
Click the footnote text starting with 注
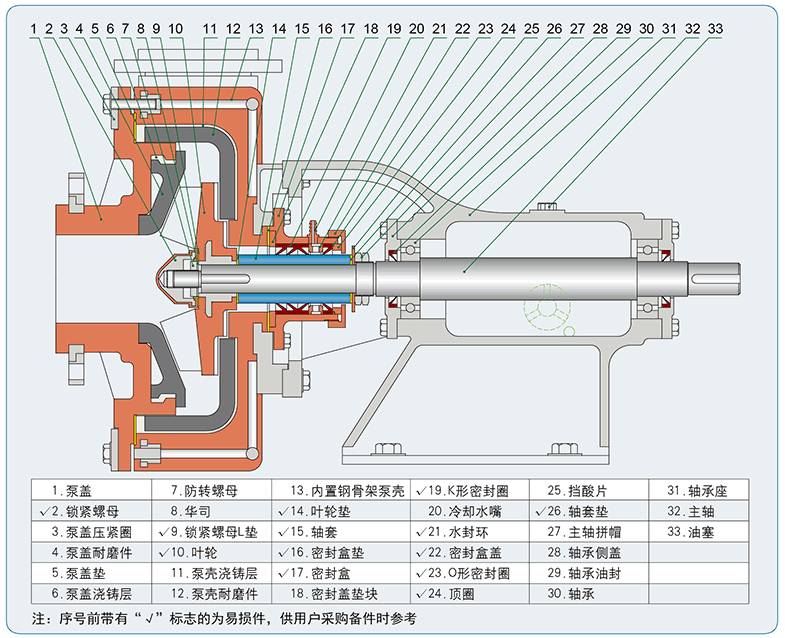(x=224, y=617)
